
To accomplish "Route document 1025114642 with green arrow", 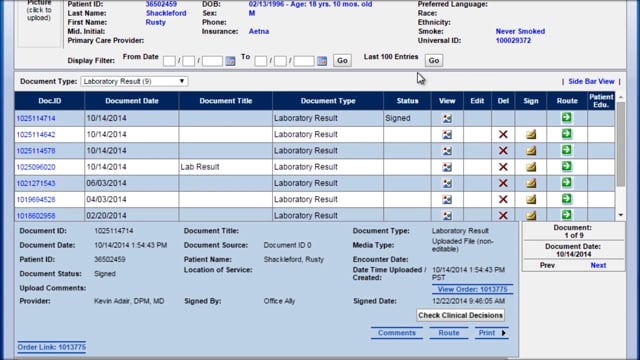I will click(x=567, y=134).
